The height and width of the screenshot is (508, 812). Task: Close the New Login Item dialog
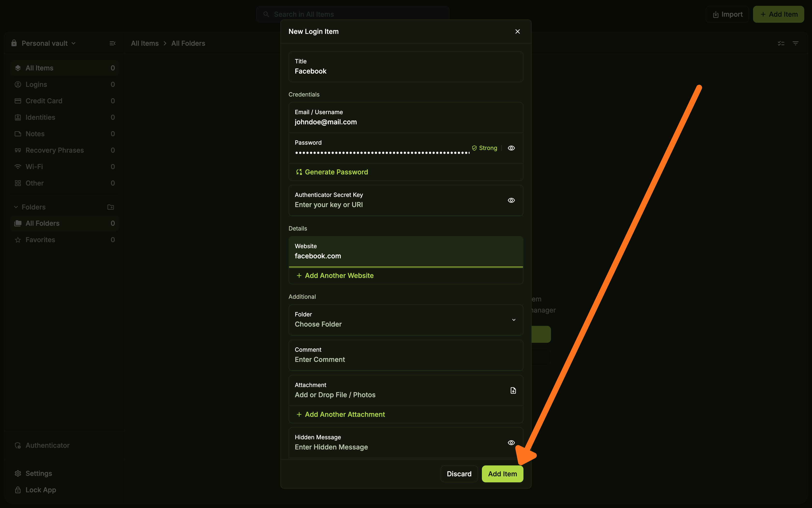(x=517, y=31)
